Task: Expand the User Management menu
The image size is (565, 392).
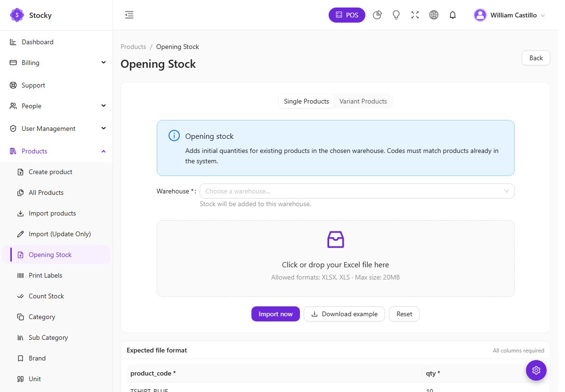Action: point(56,128)
